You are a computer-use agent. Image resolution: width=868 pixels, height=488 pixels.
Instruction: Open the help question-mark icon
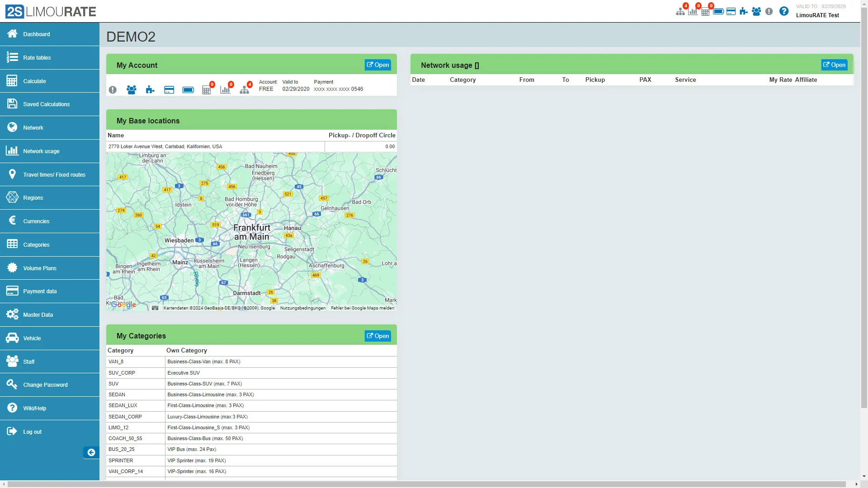784,11
